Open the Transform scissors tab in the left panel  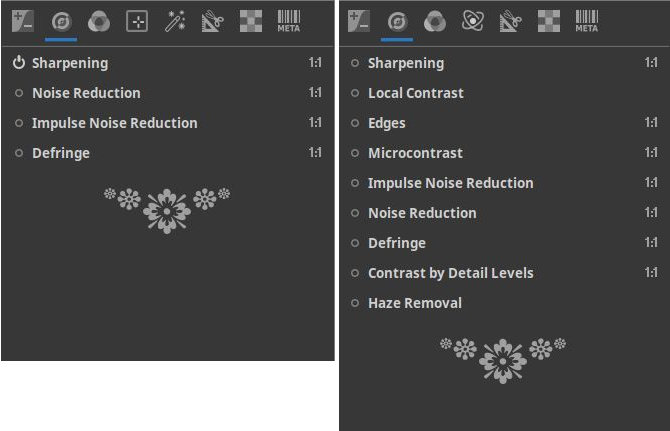(x=212, y=21)
